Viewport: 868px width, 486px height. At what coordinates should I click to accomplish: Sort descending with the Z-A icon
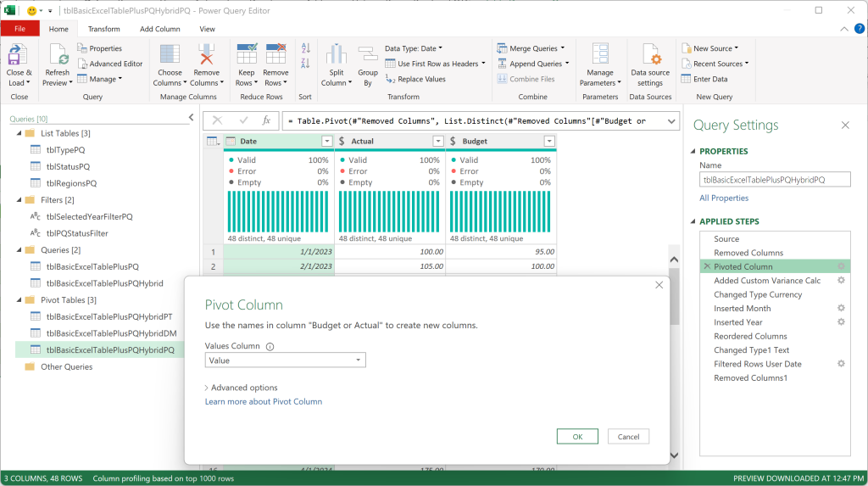(x=305, y=64)
